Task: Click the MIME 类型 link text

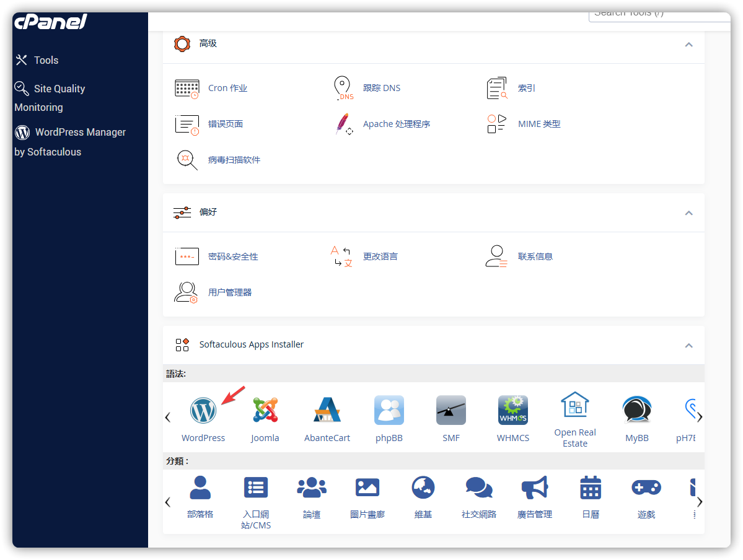Action: click(x=539, y=124)
